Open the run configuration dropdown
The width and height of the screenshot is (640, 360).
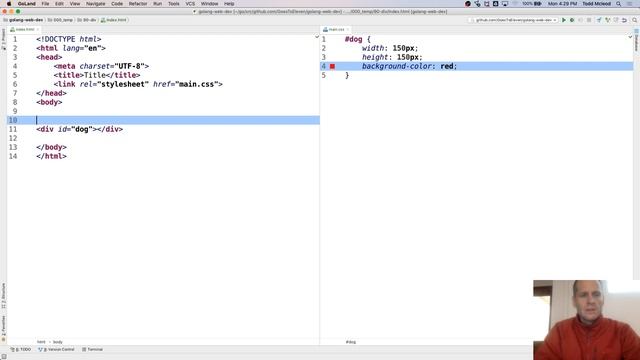(x=513, y=20)
